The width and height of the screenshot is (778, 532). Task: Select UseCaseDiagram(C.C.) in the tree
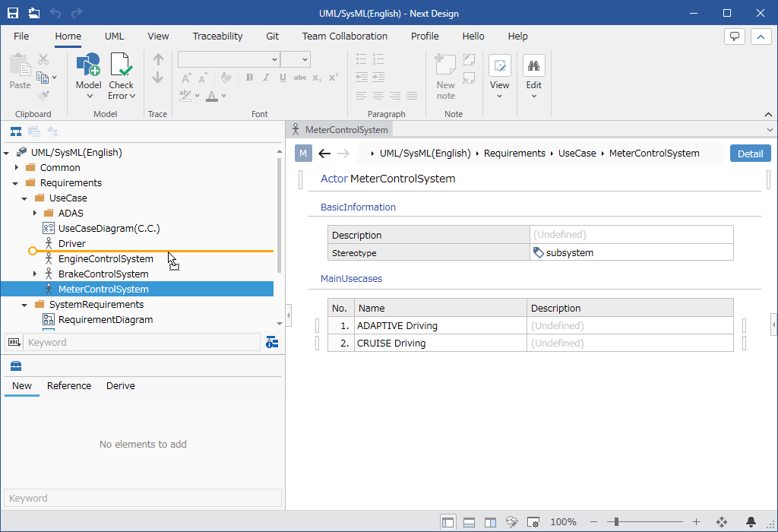point(109,228)
